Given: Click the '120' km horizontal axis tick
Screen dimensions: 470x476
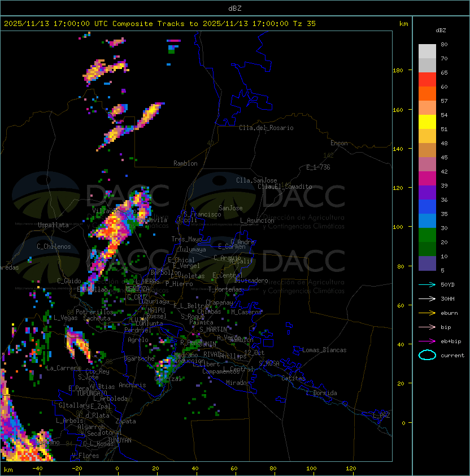Looking at the screenshot, I should tap(351, 469).
